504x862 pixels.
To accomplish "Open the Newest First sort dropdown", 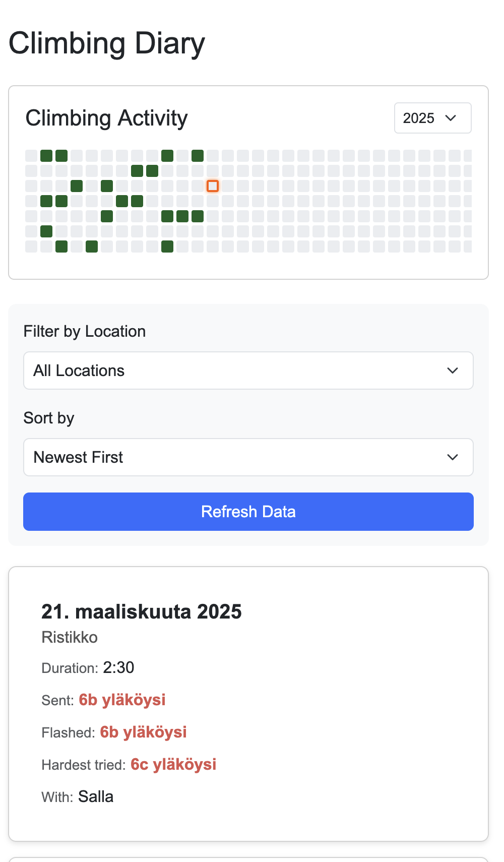I will point(248,457).
